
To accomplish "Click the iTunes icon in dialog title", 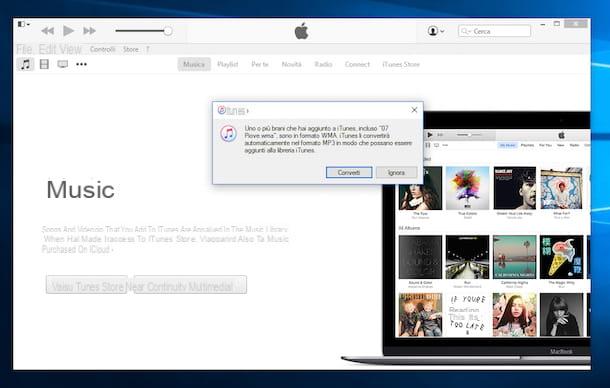I will [222, 111].
